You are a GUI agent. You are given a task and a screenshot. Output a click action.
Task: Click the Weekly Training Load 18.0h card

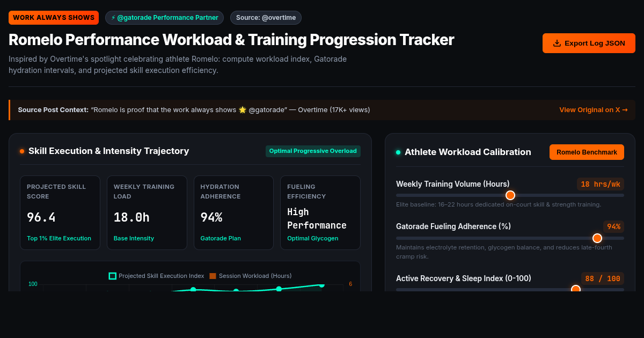click(x=147, y=212)
